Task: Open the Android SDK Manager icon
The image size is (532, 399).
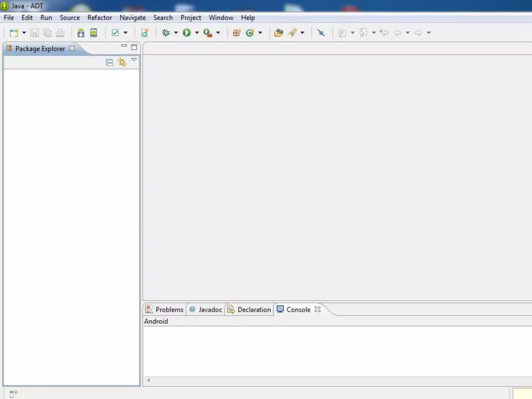Action: coord(81,33)
